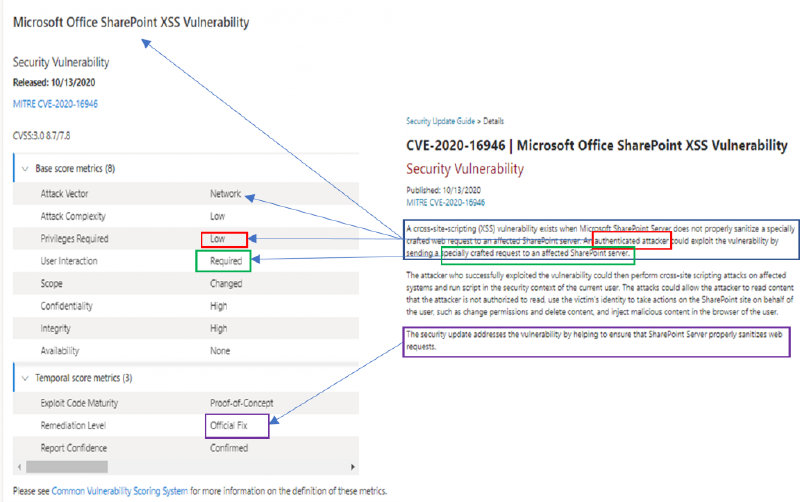Select the Privileges Required row label
The image size is (800, 502).
point(74,239)
